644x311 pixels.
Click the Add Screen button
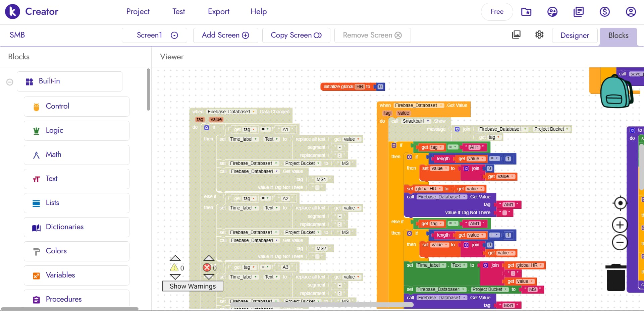point(225,35)
